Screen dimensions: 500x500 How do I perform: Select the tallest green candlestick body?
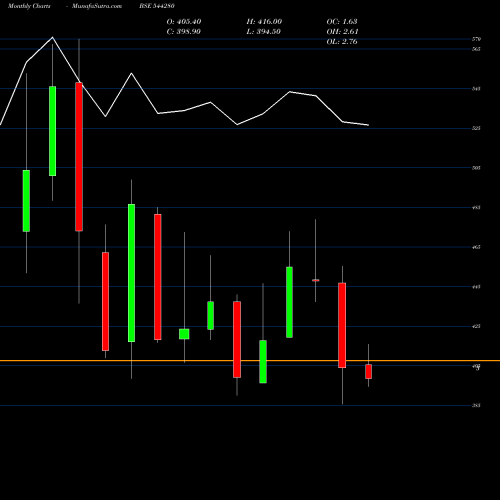tap(131, 273)
